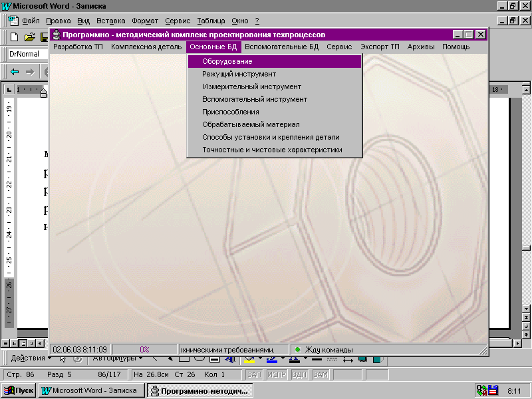Open Word's Вставка menu

[110, 21]
